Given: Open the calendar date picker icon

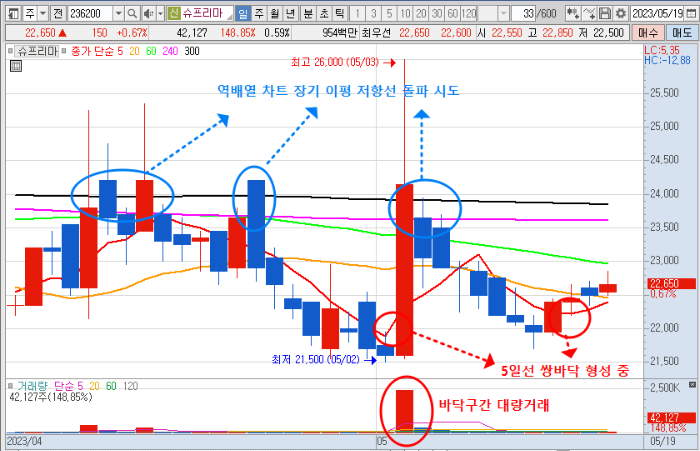Looking at the screenshot, I should pos(691,14).
